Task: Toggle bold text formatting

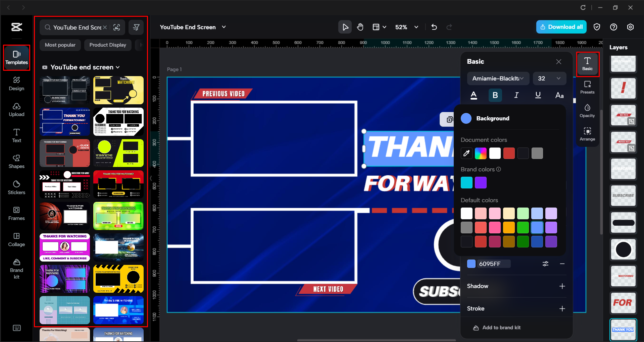Action: [495, 95]
